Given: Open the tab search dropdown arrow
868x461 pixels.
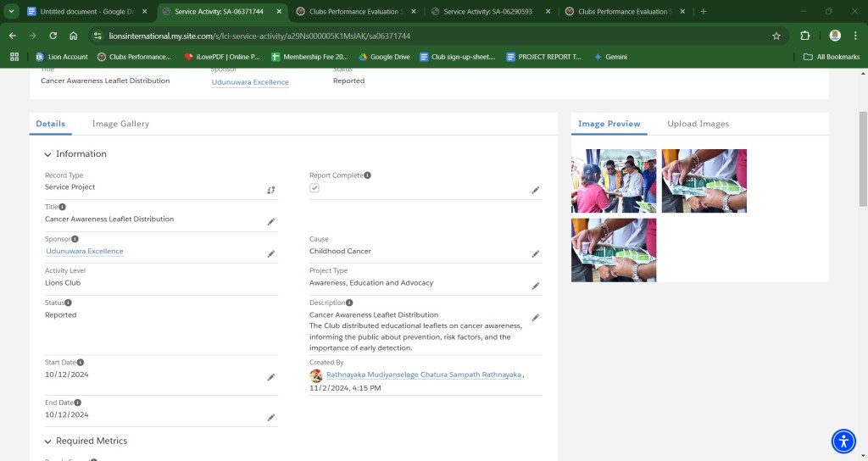Looking at the screenshot, I should click(11, 12).
